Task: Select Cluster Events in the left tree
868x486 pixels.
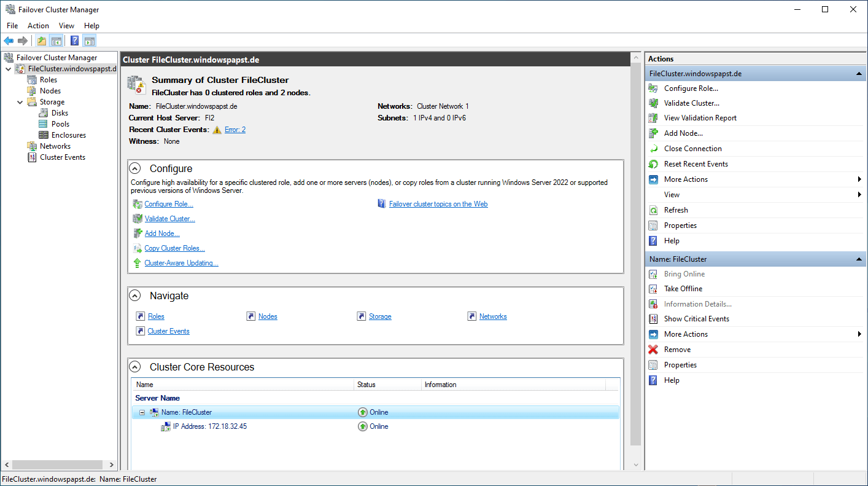Action: (62, 157)
